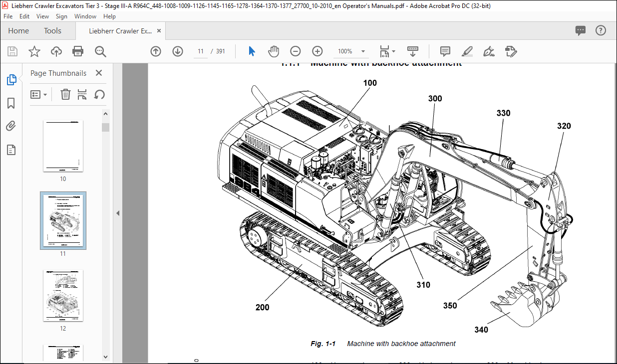
Task: Go to the previous page
Action: pyautogui.click(x=156, y=51)
